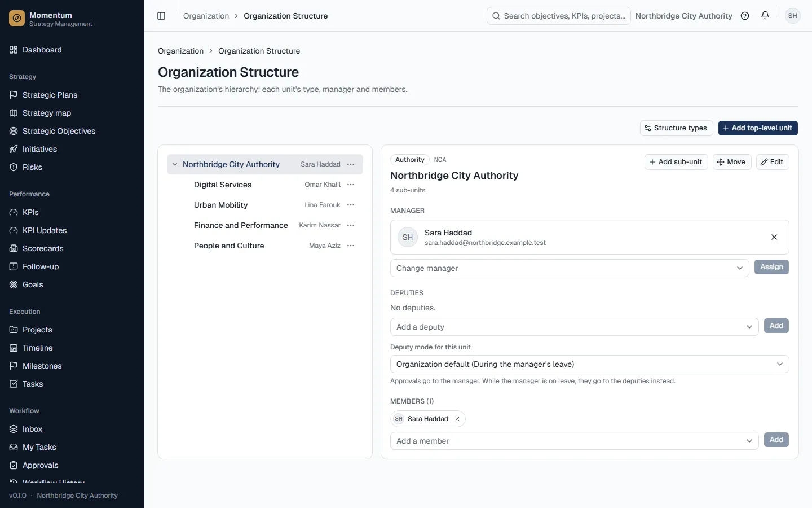This screenshot has height=508, width=812.
Task: Open more options for Northbridge City Authority row
Action: click(x=351, y=164)
